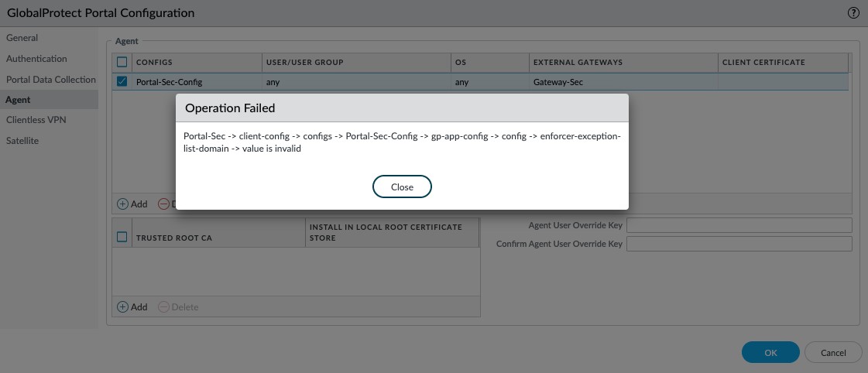
Task: Open the Satellite tab
Action: click(22, 141)
